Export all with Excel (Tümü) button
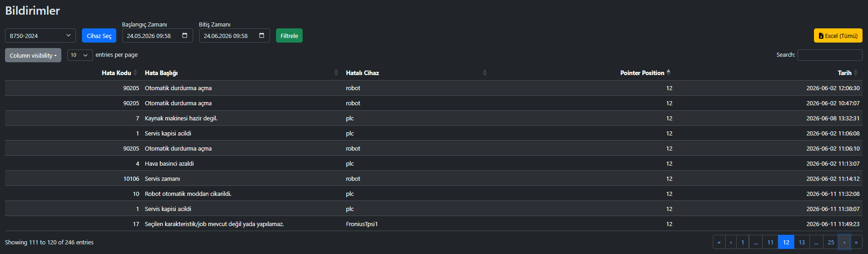The image size is (868, 254). (838, 36)
